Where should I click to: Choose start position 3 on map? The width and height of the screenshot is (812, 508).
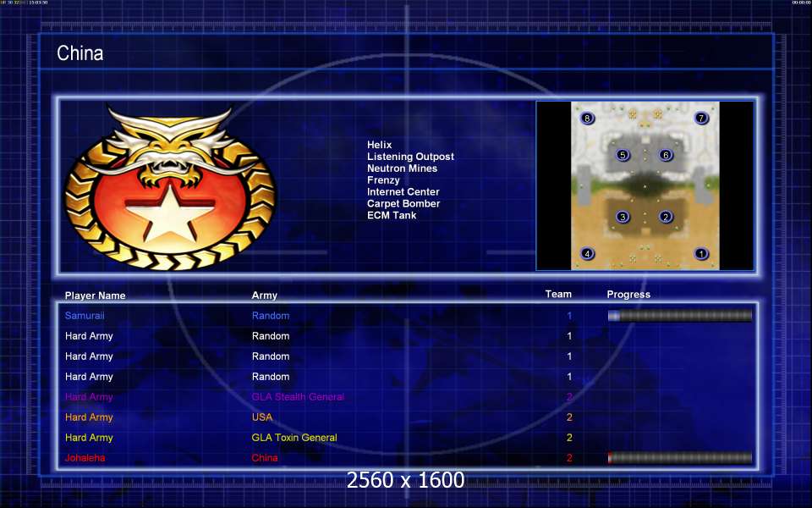point(623,217)
